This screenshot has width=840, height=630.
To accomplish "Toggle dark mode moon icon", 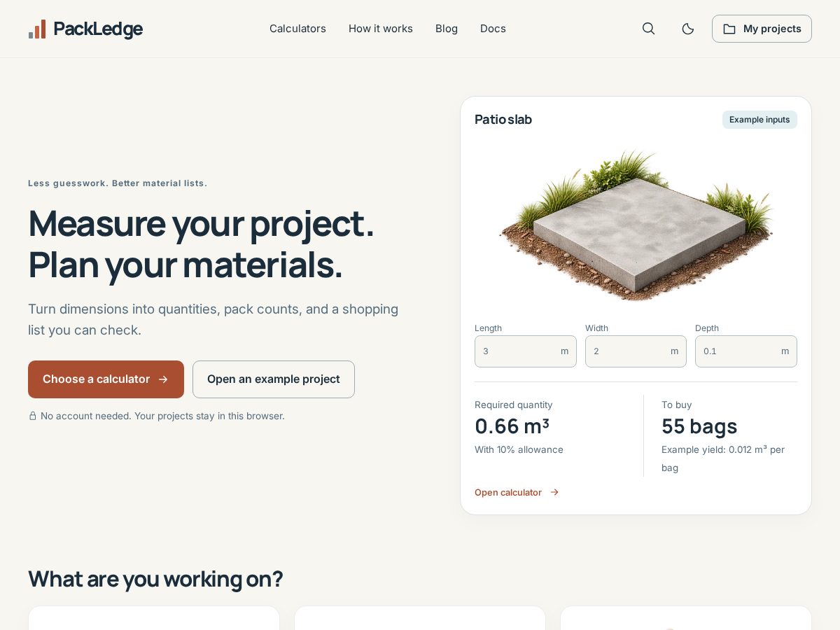I will [688, 29].
